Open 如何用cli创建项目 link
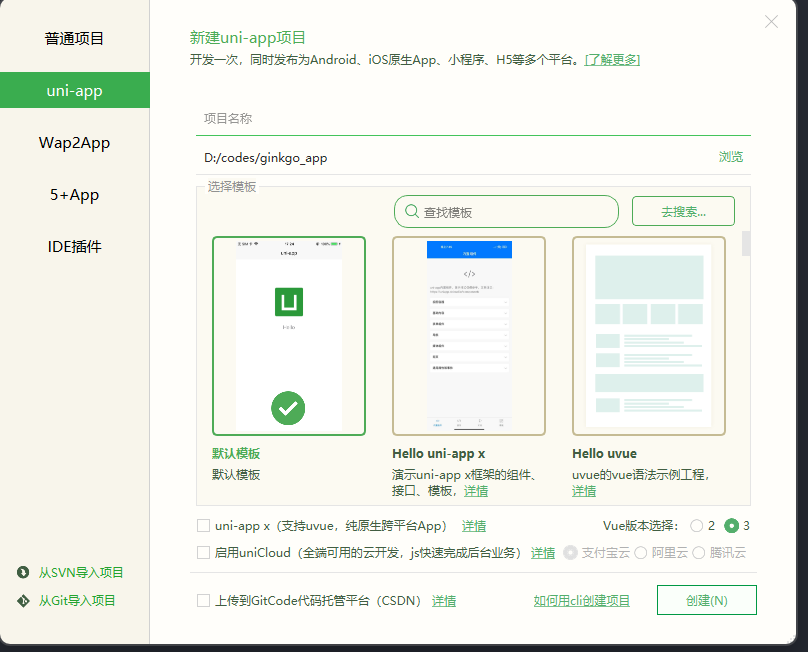The height and width of the screenshot is (652, 808). [581, 600]
